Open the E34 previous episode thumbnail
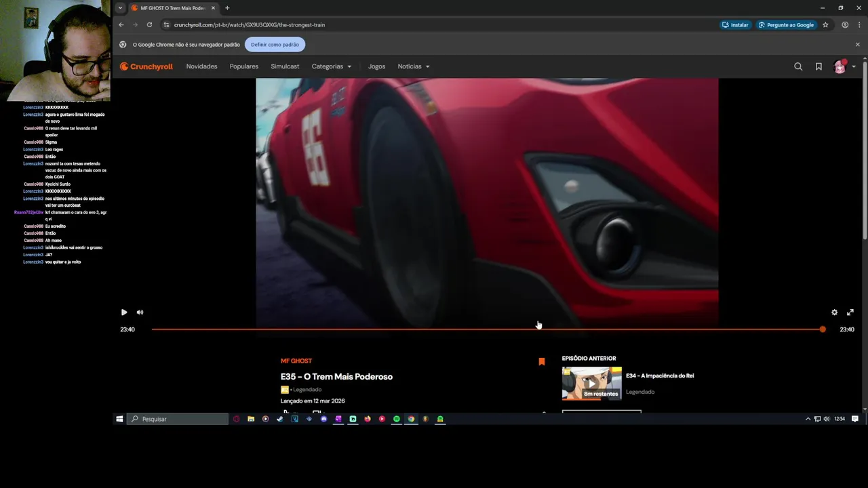This screenshot has height=488, width=868. pos(591,384)
